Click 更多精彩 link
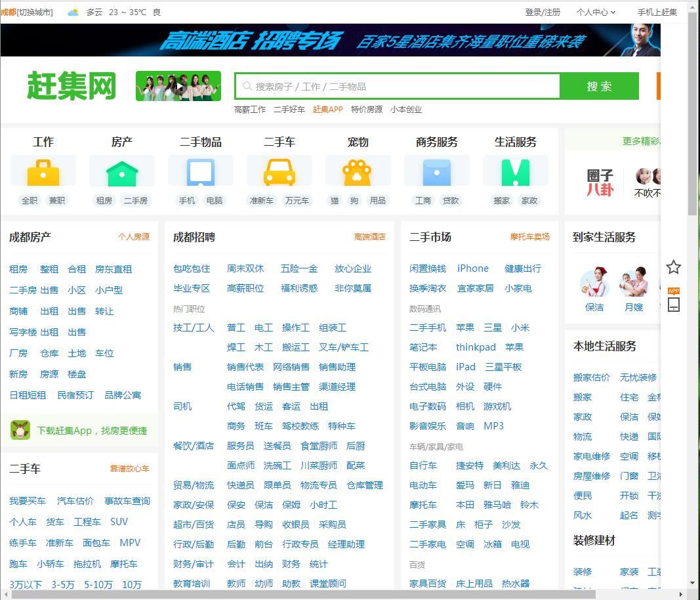Image resolution: width=700 pixels, height=600 pixels. pyautogui.click(x=641, y=141)
